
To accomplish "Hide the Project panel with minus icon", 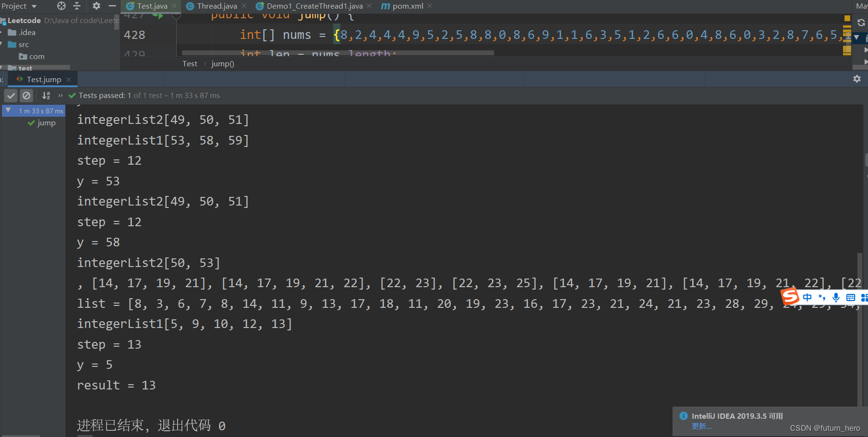I will [112, 6].
